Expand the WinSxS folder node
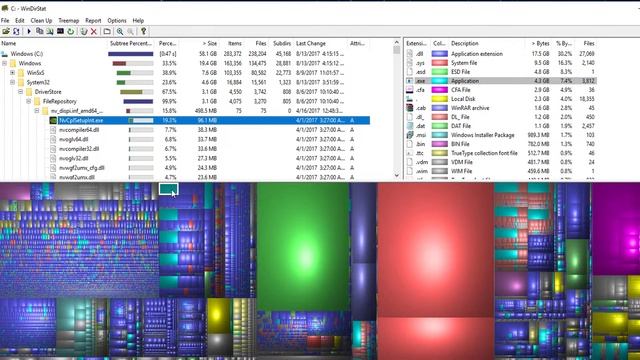This screenshot has width=640, height=360. coord(13,73)
